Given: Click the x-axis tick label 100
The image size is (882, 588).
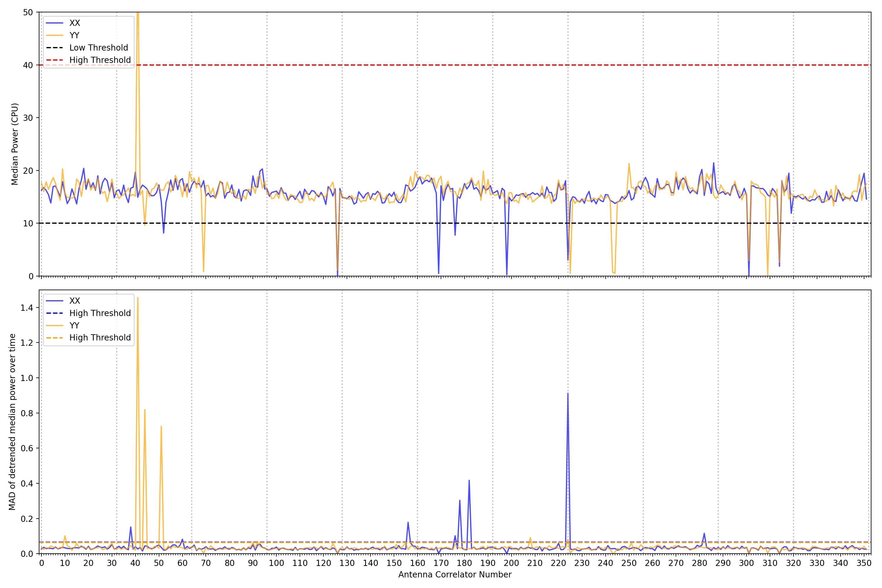Looking at the screenshot, I should [276, 563].
